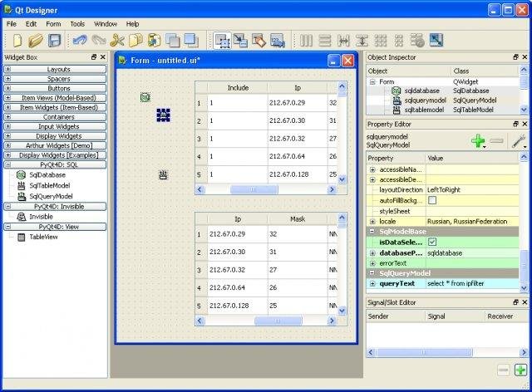The height and width of the screenshot is (392, 532).
Task: Click the New Form toolbar icon
Action: click(x=17, y=41)
